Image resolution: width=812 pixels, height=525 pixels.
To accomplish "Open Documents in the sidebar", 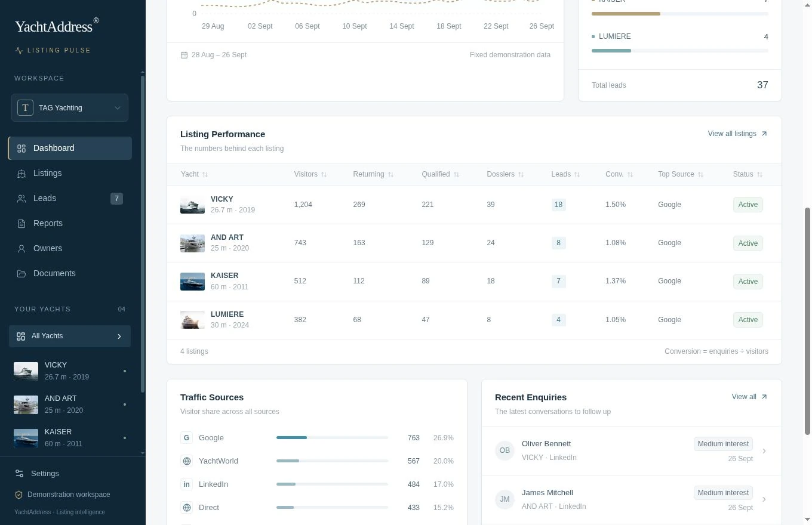I will click(70, 274).
